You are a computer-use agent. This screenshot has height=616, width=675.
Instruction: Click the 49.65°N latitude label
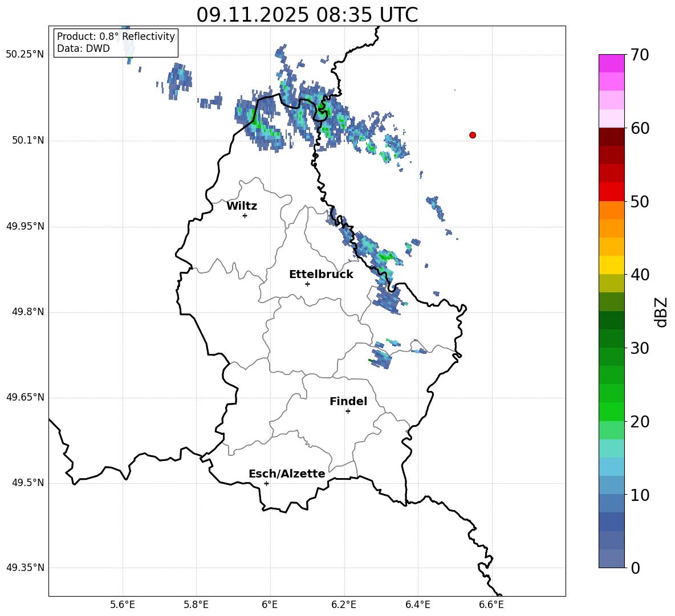[25, 397]
